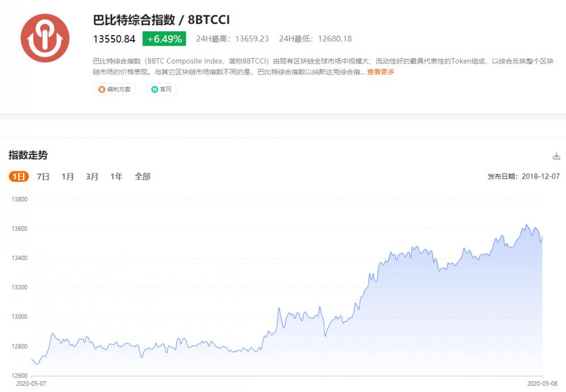Select the current index value 13550.84
This screenshot has width=566, height=392.
114,39
